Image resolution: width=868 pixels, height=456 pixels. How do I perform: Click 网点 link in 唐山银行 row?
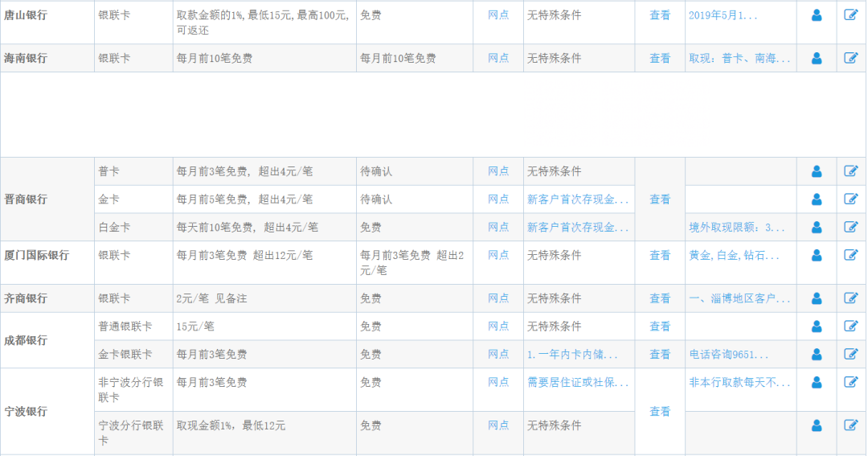498,15
